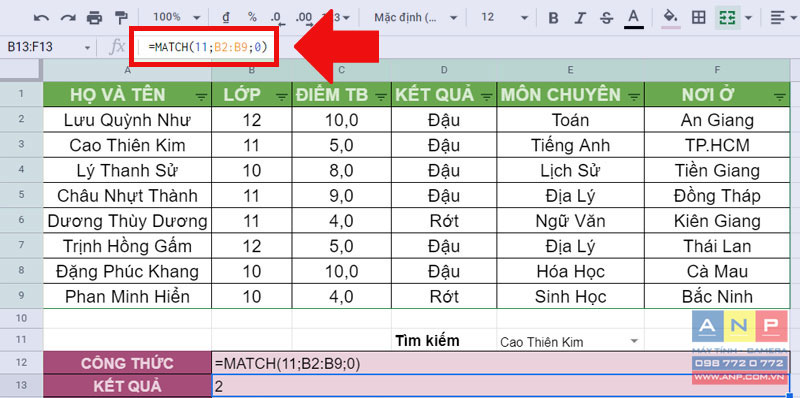Open the fill color bucket

tap(671, 18)
